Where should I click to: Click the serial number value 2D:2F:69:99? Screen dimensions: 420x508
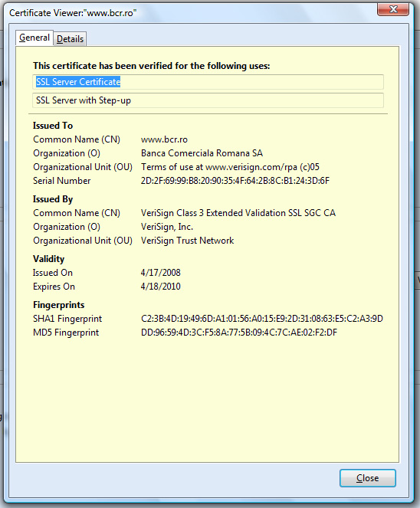(235, 181)
